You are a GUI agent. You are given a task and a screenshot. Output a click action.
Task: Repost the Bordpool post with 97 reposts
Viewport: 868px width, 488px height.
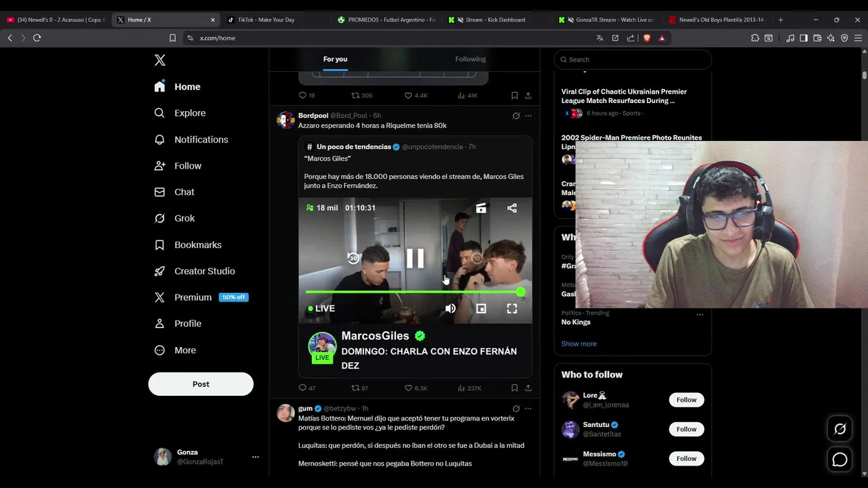(x=359, y=388)
